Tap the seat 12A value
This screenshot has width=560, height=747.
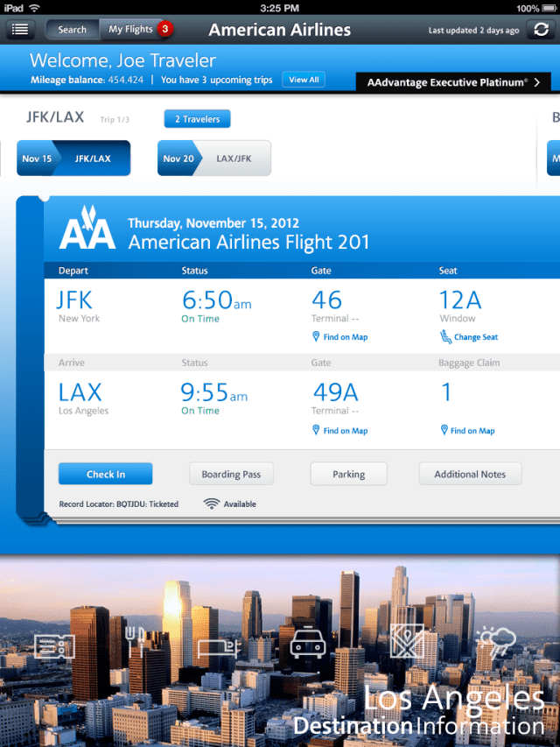(460, 300)
